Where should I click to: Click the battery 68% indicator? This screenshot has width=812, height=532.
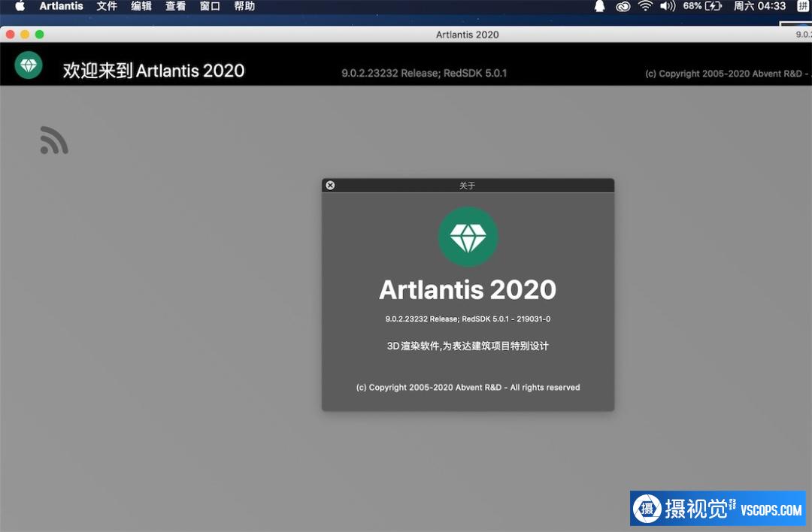point(702,6)
